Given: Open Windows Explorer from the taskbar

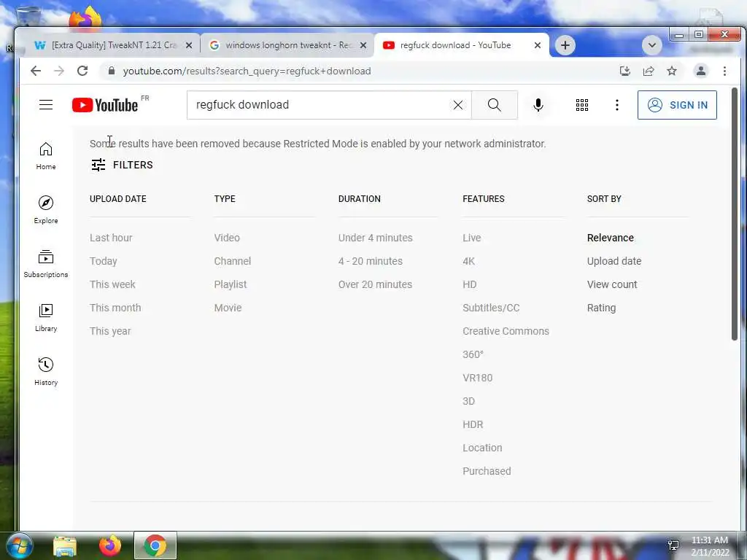Looking at the screenshot, I should (x=65, y=545).
